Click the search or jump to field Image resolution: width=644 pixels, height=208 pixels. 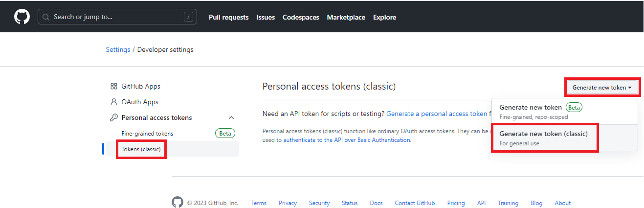[x=117, y=17]
